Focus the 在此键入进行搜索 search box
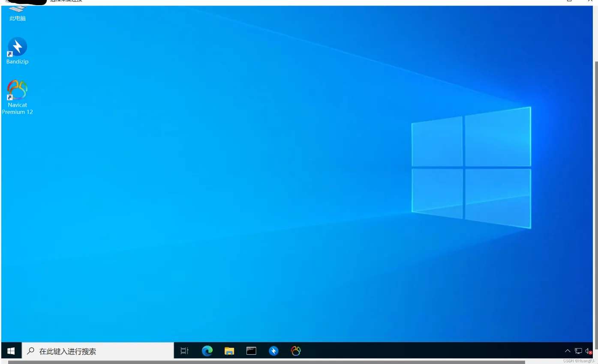 [98, 351]
